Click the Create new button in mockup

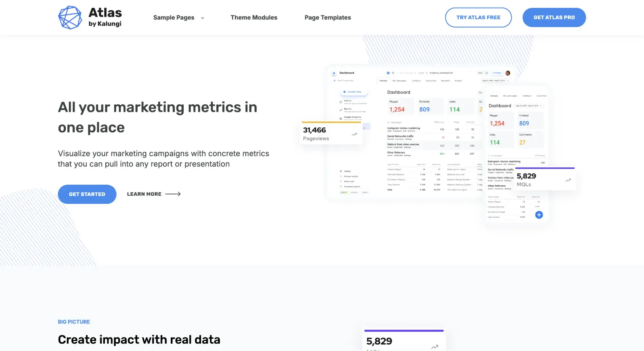click(354, 92)
